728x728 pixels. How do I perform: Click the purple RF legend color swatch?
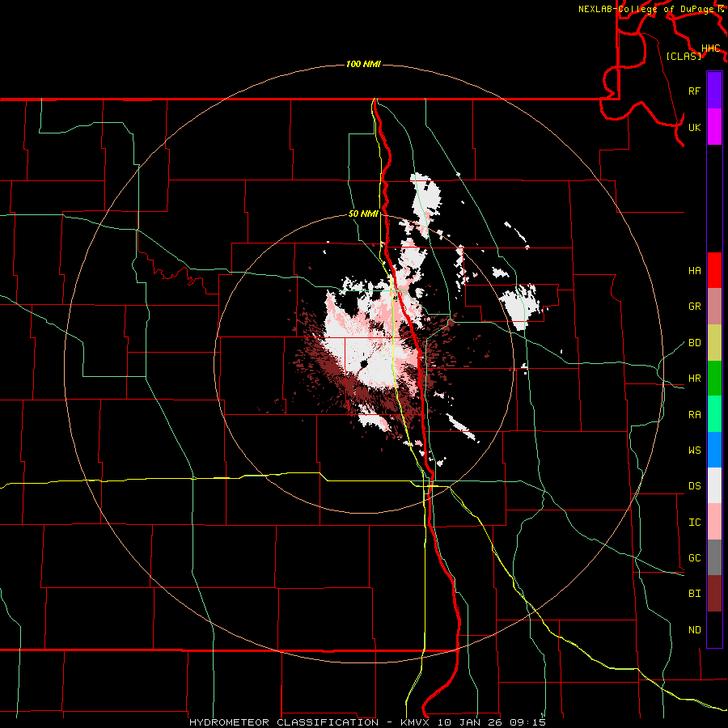pyautogui.click(x=714, y=91)
